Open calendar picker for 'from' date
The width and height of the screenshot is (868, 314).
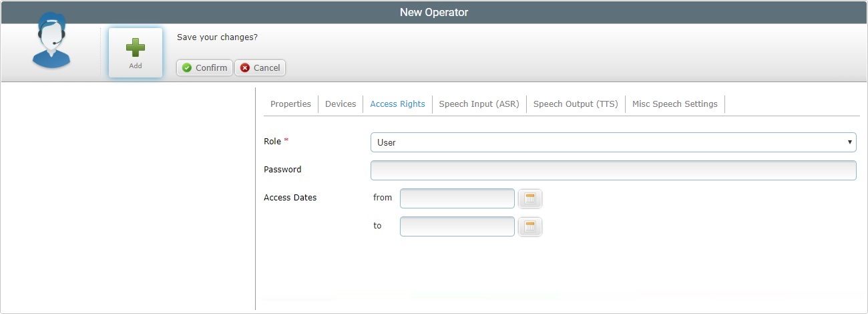click(530, 198)
